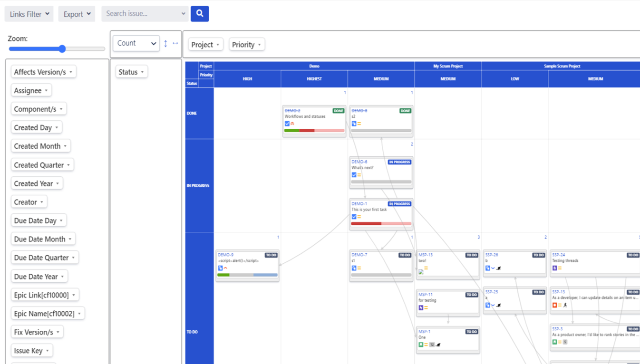Open issue DEMO-2 link
Screen dimensions: 640x364
(x=292, y=111)
